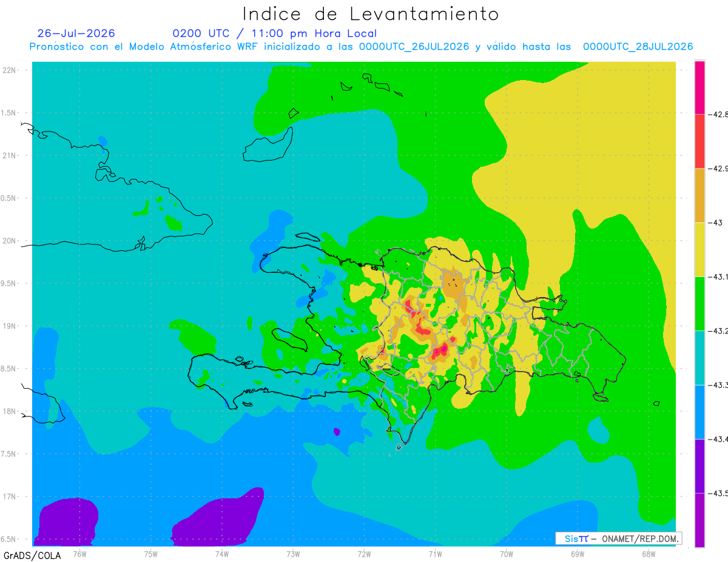Select the '19N' latitude label
Viewport: 728px width, 562px height.
click(10, 326)
